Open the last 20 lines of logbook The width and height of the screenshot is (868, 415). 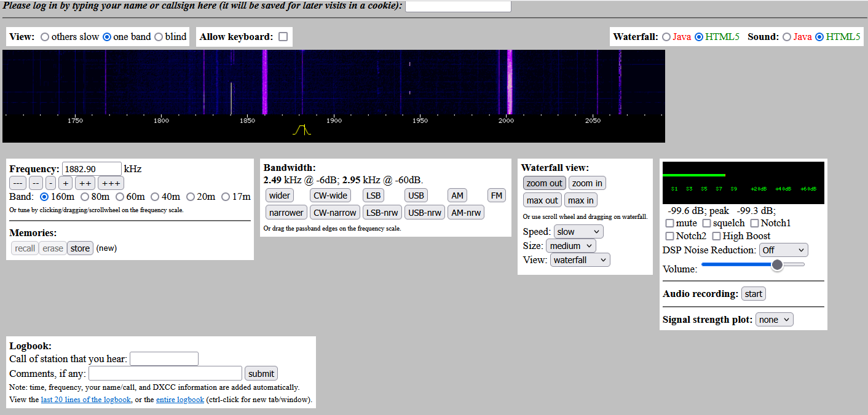click(x=85, y=400)
